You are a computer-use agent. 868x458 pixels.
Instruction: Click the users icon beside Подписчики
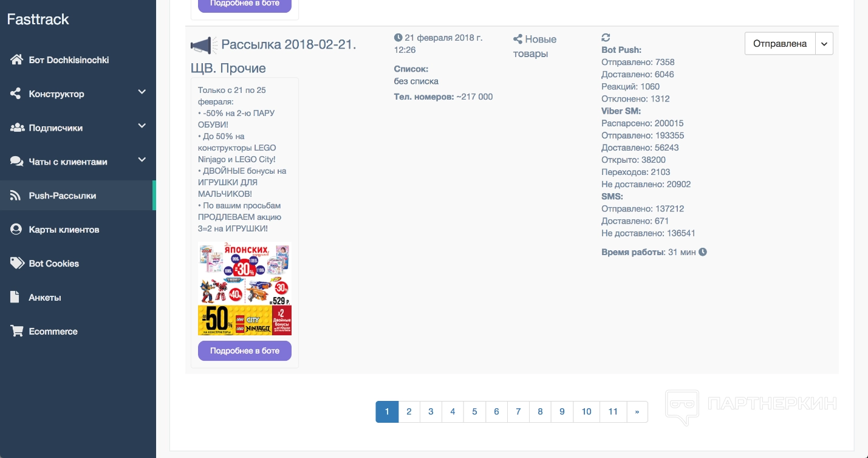(x=17, y=128)
